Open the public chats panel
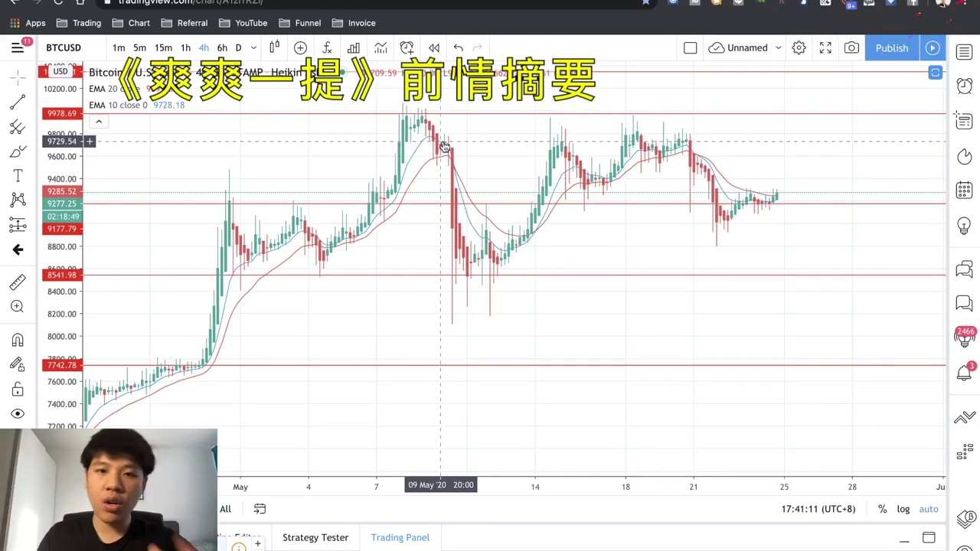 [x=964, y=269]
